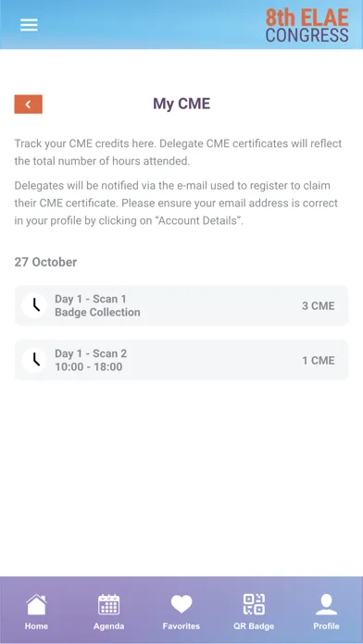Switch to Favorites tab label

pyautogui.click(x=181, y=626)
